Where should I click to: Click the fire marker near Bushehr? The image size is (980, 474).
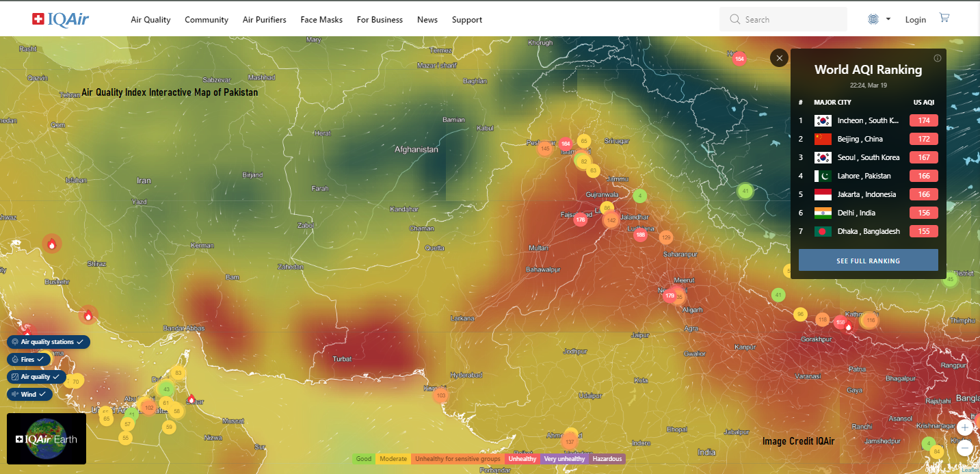(88, 315)
